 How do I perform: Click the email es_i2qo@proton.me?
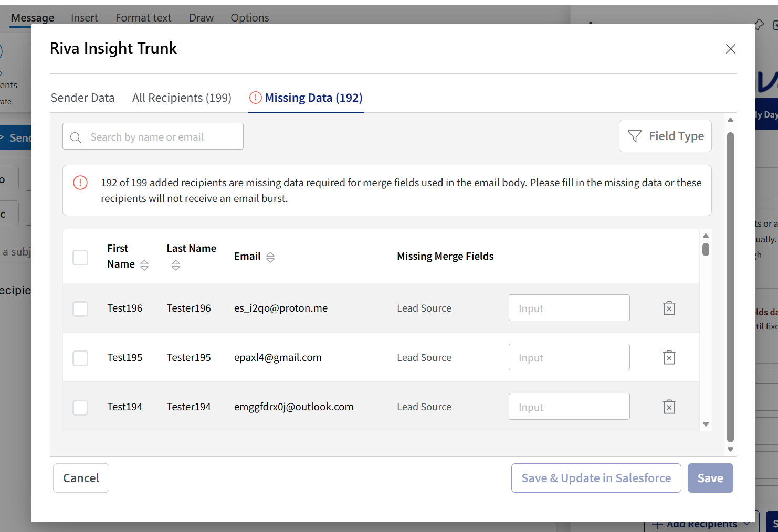point(281,308)
